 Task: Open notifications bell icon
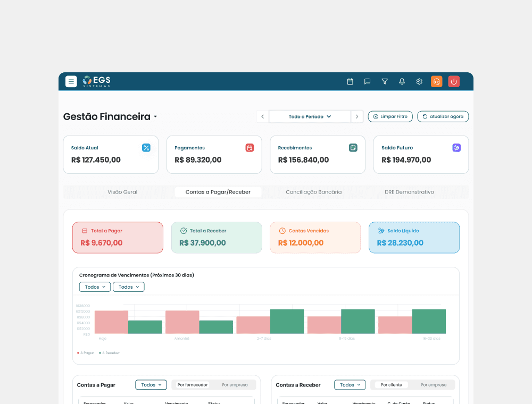click(x=402, y=81)
